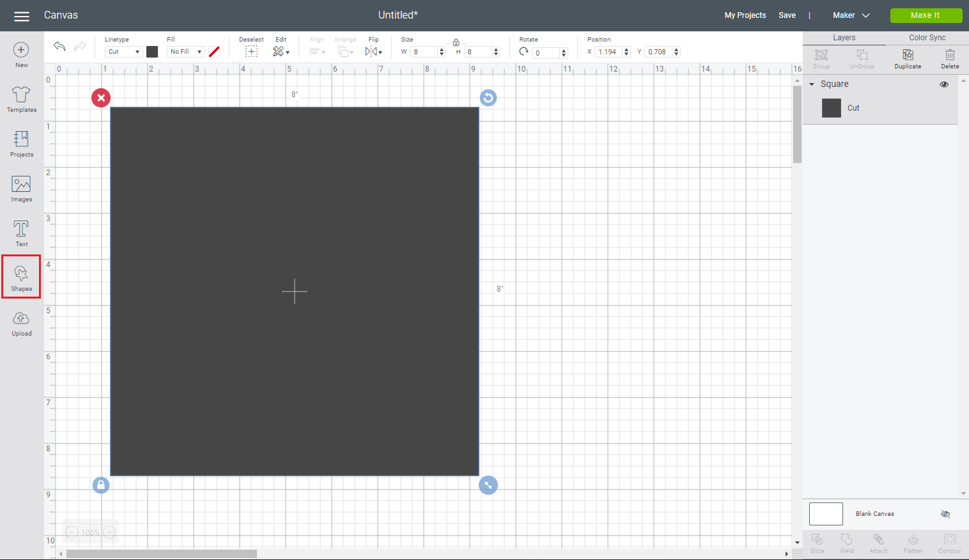Screen dimensions: 969x560
Task: Click the Upload tool
Action: pyautogui.click(x=21, y=323)
